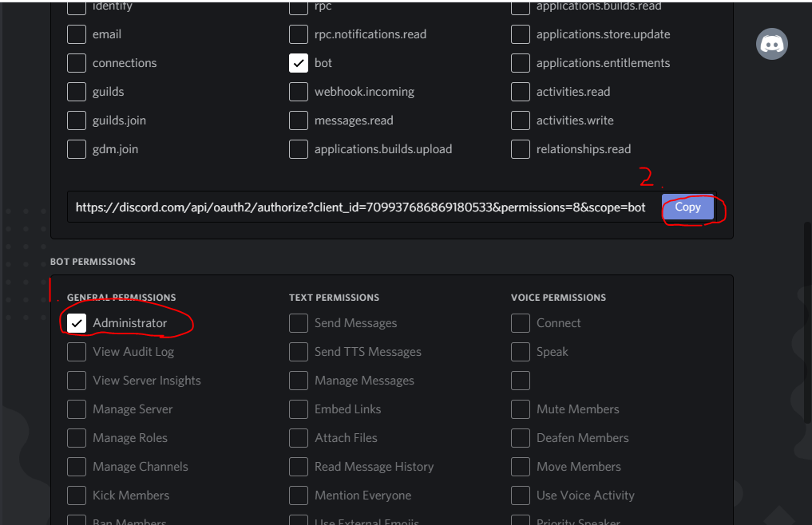
Task: Tick Read Message History permission
Action: (299, 467)
